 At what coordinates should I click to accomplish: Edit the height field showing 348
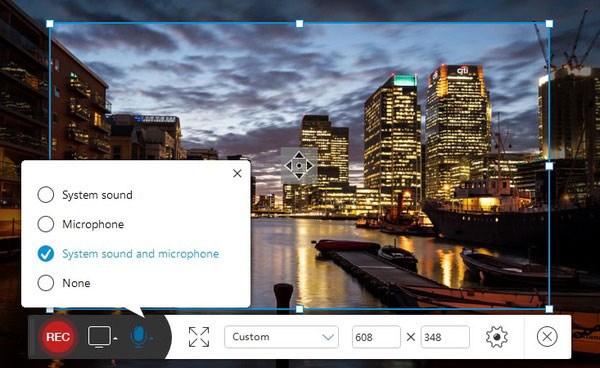tap(445, 337)
